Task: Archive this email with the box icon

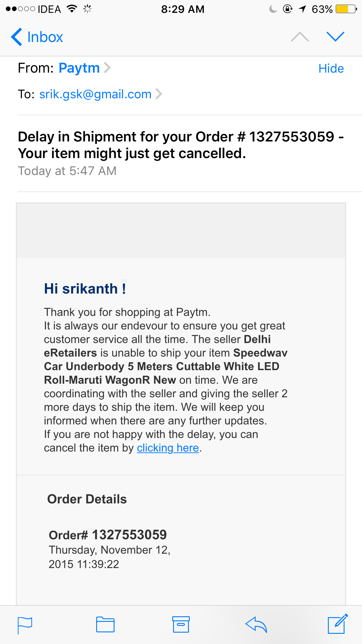Action: pyautogui.click(x=181, y=624)
